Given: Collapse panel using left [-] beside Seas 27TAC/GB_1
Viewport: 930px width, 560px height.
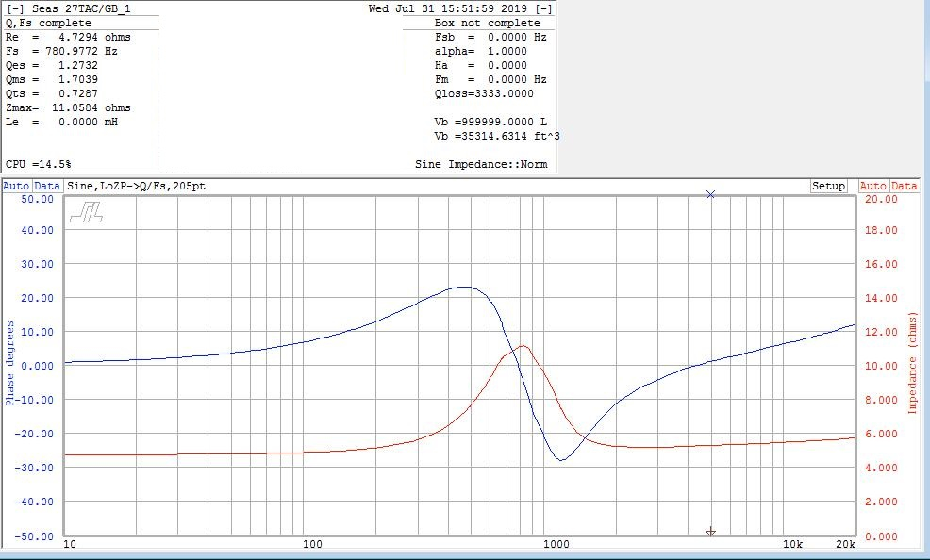Looking at the screenshot, I should [x=15, y=8].
